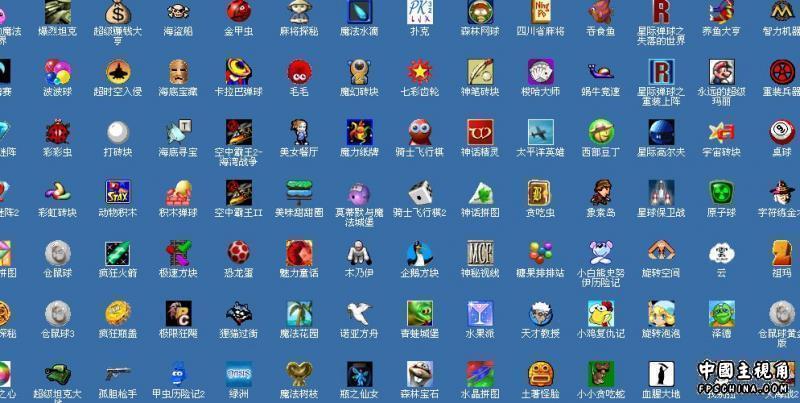Open the 水果派 cocktail glass icon
Screen dimensions: 800x403
(x=480, y=313)
